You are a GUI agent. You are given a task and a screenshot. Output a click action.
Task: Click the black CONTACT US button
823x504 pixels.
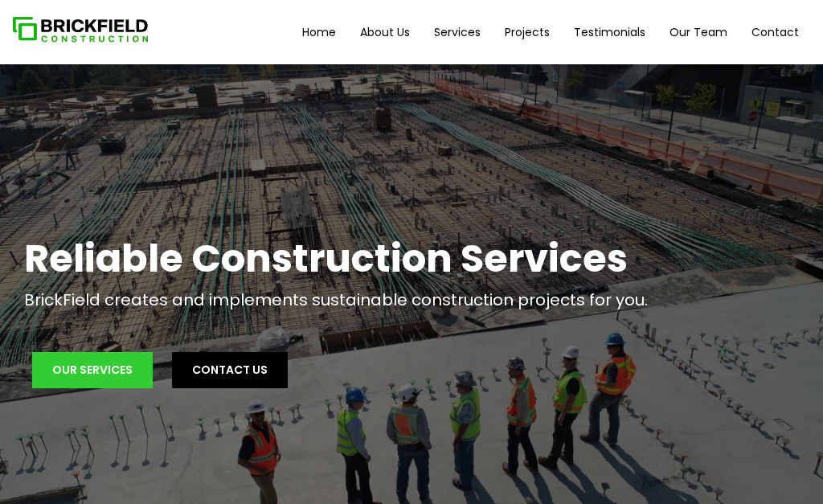click(230, 370)
